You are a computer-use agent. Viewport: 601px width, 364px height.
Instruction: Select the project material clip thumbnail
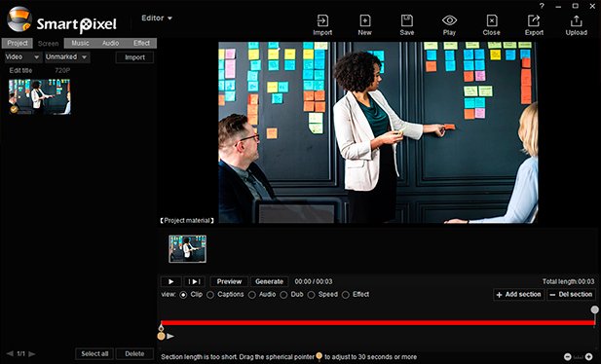[x=187, y=249]
